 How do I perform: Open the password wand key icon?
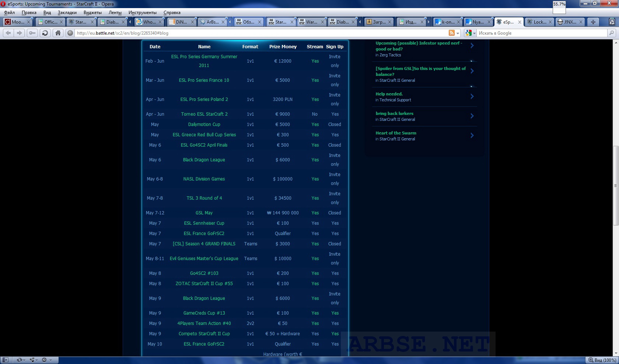tap(32, 33)
